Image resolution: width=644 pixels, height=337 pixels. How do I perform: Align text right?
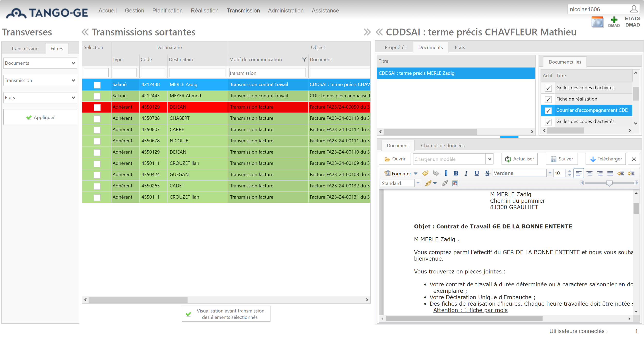(x=600, y=173)
